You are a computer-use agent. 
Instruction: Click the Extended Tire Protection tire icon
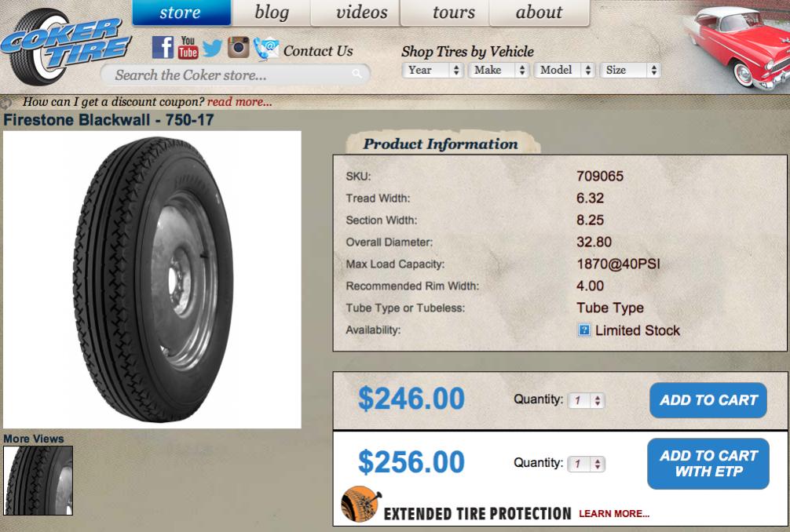(360, 505)
